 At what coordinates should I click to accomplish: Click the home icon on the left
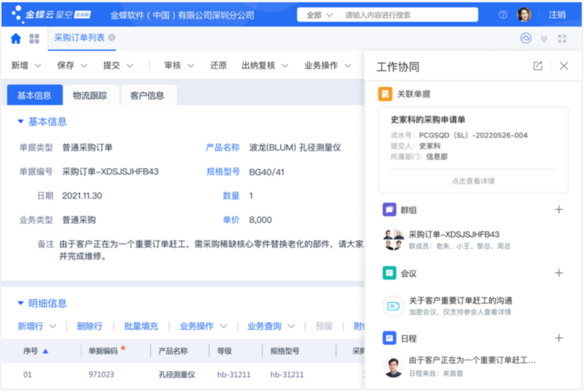point(16,38)
